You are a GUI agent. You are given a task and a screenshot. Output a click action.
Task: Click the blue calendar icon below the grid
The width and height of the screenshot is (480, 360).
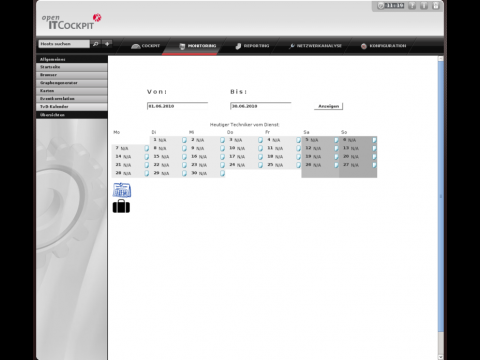[x=122, y=190]
